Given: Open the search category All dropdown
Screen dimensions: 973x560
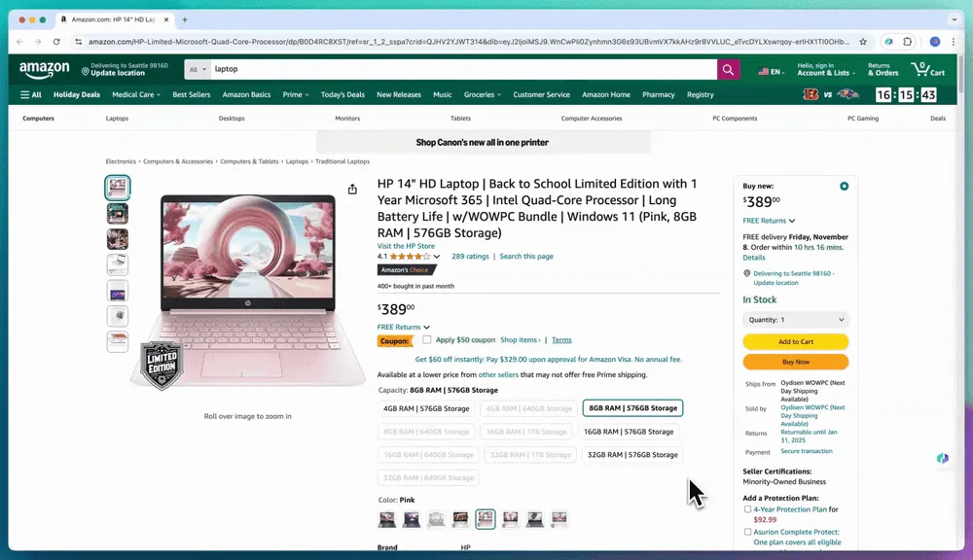Looking at the screenshot, I should tap(198, 69).
